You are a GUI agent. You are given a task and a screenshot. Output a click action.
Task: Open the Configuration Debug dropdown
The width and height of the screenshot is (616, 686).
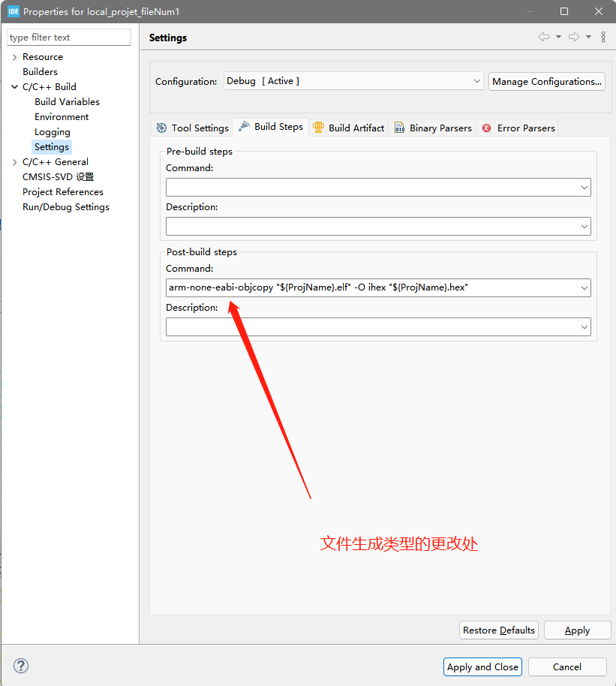click(x=353, y=81)
